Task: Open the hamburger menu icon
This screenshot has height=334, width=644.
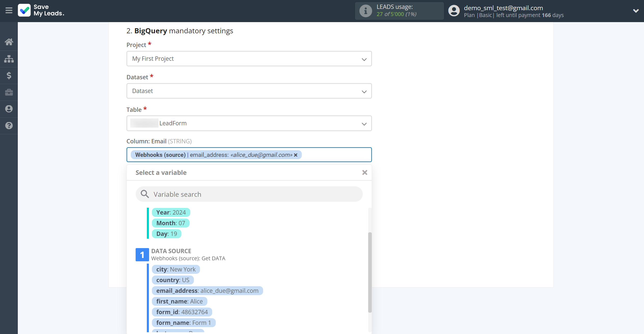Action: (9, 10)
